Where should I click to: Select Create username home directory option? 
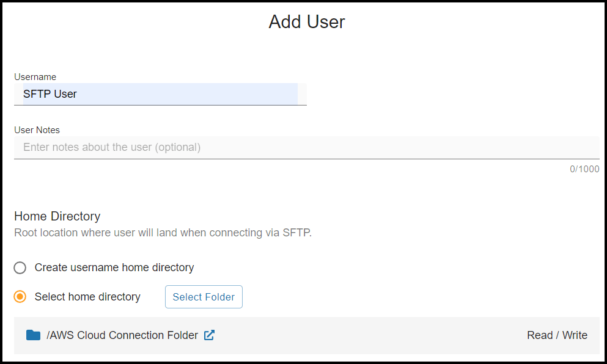coord(20,268)
